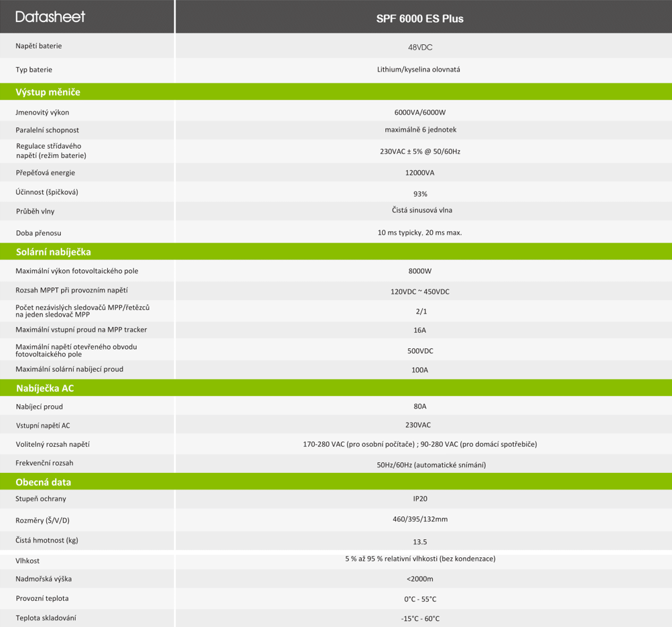Click the 120VDC ~ 450VDC MPPT range value
Viewport: 672px width, 627px height.
tap(420, 292)
